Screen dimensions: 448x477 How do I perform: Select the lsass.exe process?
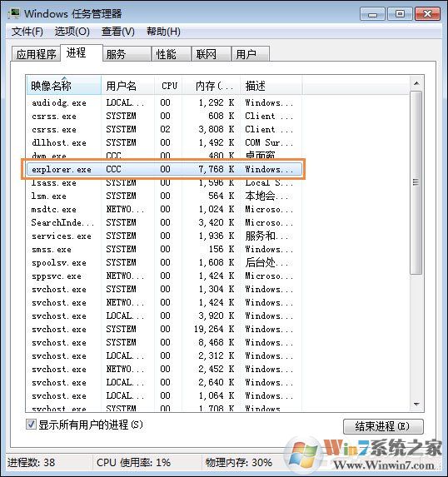[x=164, y=183]
